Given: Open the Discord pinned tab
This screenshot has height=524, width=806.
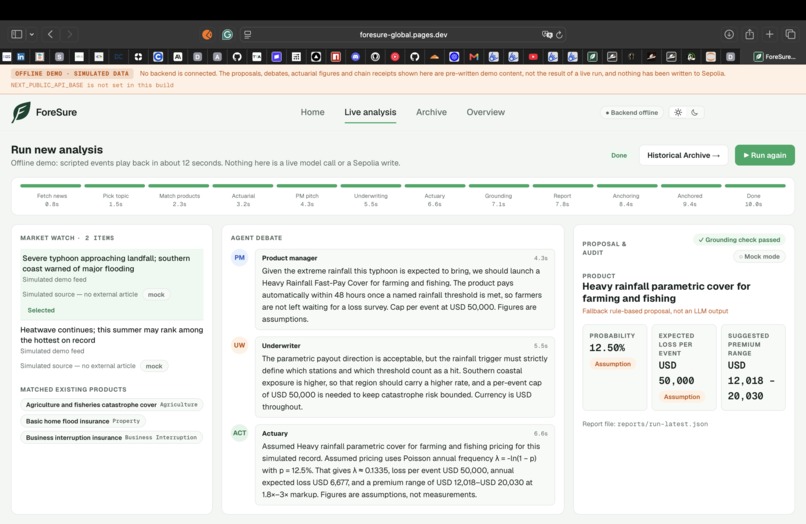Looking at the screenshot, I should [355, 57].
